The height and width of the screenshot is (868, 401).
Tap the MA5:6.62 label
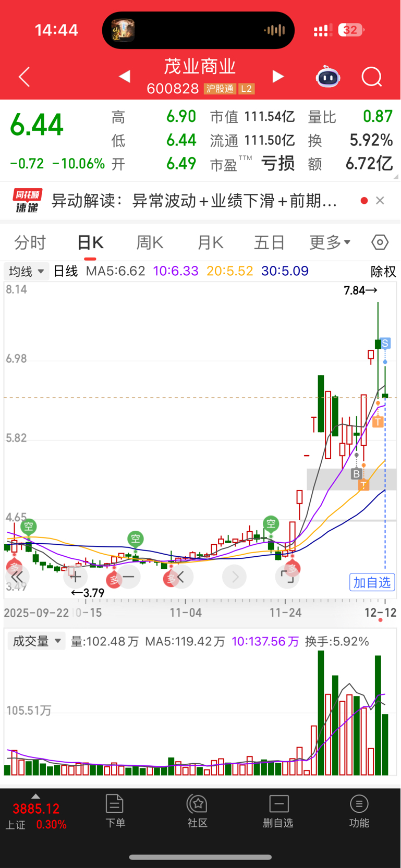(115, 271)
